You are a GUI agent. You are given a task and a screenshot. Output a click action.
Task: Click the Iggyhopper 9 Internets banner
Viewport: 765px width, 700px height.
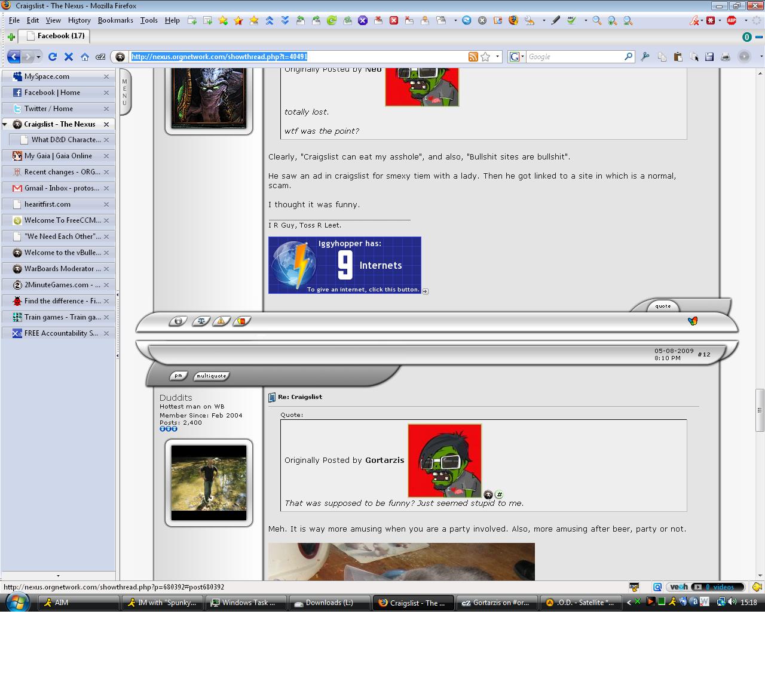coord(345,265)
